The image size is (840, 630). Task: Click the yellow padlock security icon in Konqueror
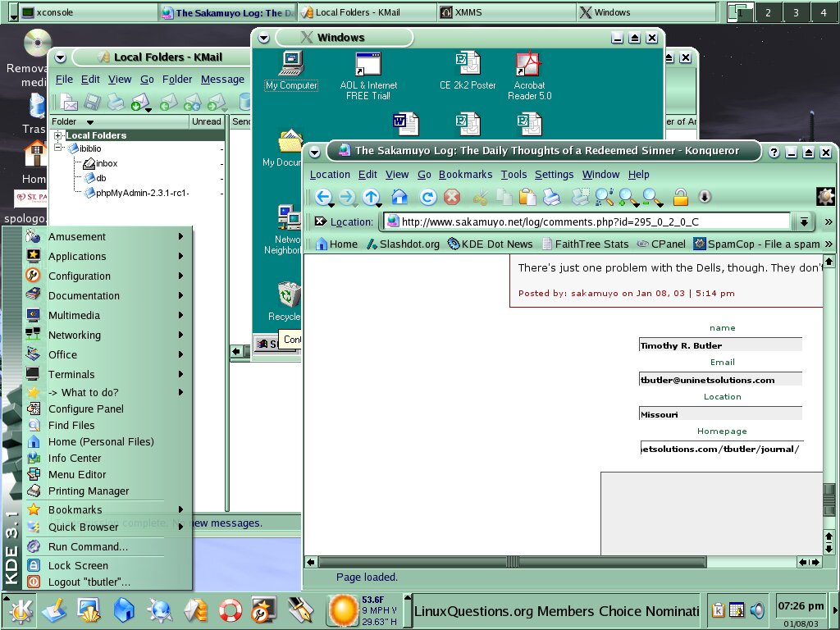coord(680,197)
